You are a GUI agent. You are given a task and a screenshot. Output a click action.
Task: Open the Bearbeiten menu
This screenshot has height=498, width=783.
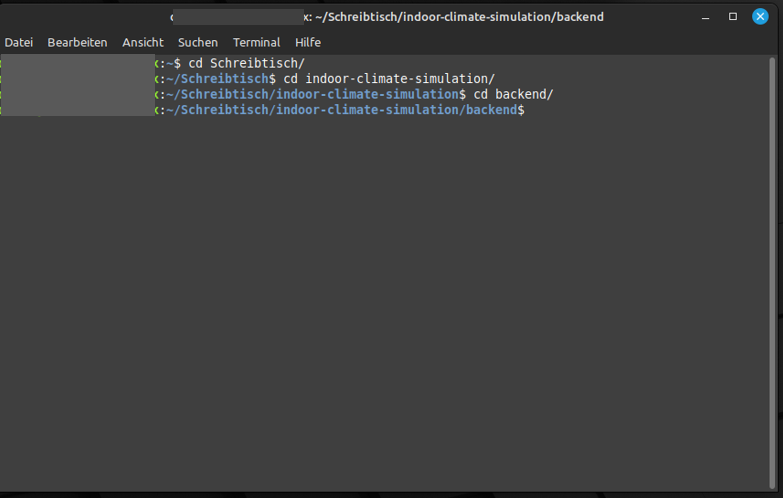click(x=77, y=43)
